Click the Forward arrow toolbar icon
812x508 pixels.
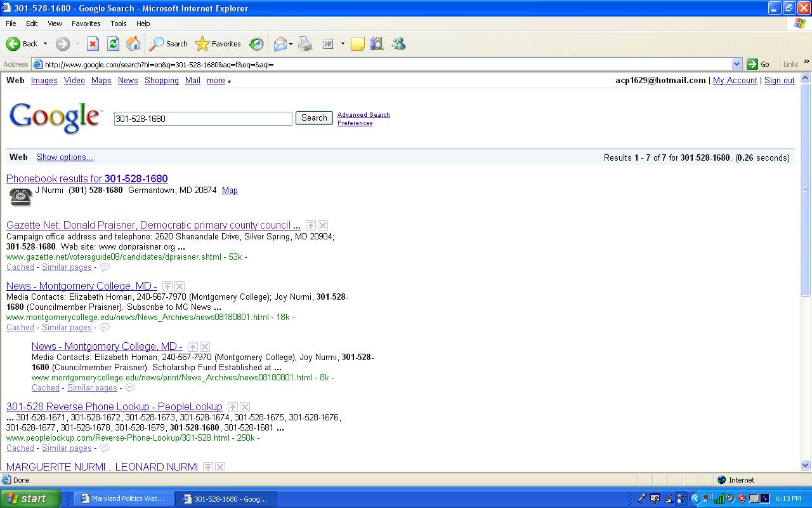[62, 44]
